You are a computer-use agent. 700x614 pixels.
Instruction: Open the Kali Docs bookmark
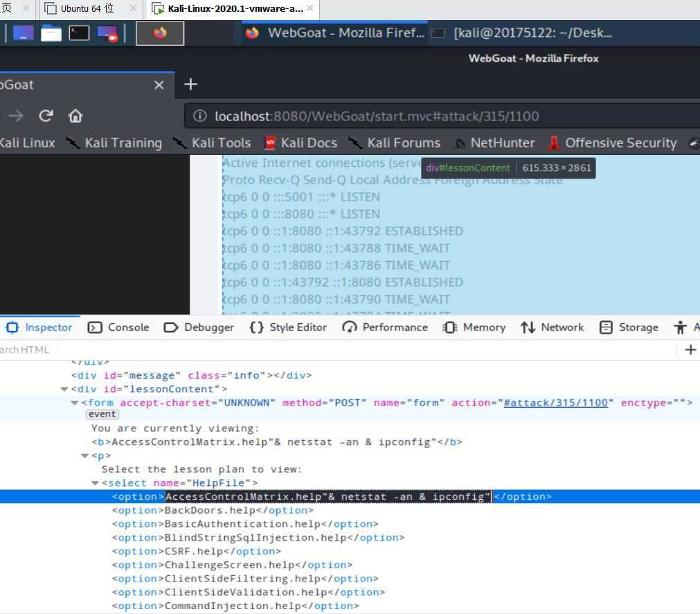point(301,143)
